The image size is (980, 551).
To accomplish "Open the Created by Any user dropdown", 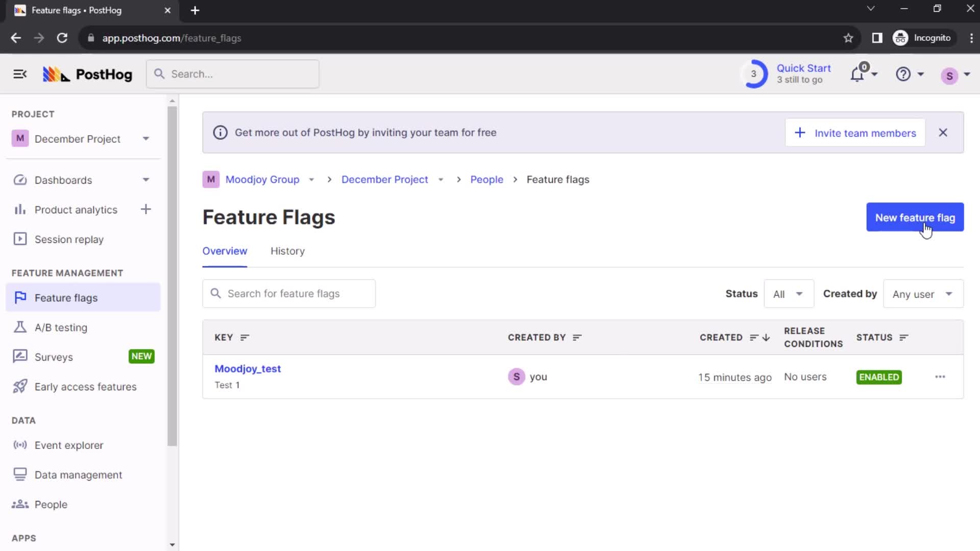I will tap(923, 294).
